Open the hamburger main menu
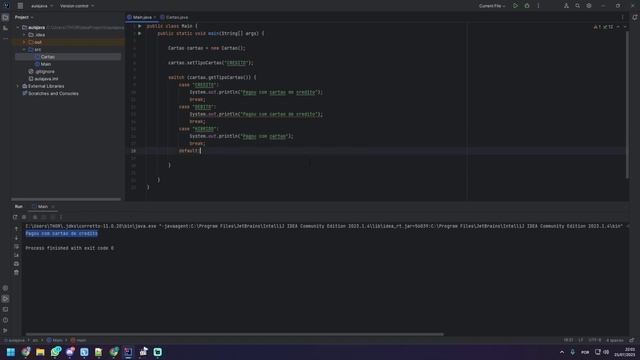The height and width of the screenshot is (360, 640). click(x=20, y=6)
